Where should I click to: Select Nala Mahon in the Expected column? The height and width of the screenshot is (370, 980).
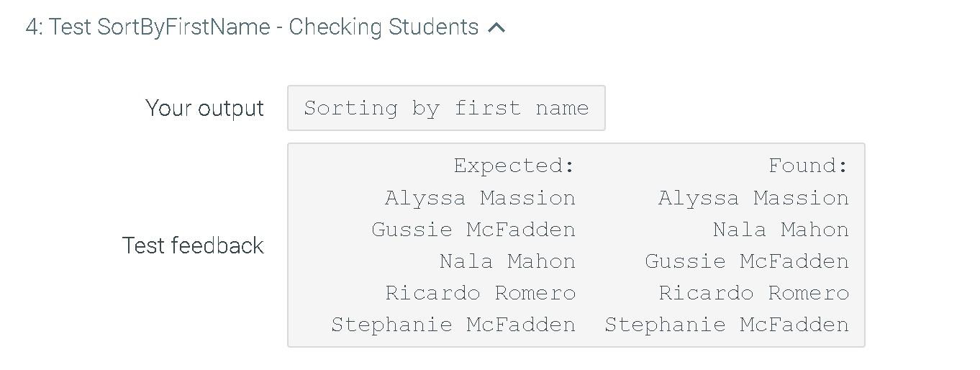click(x=507, y=261)
